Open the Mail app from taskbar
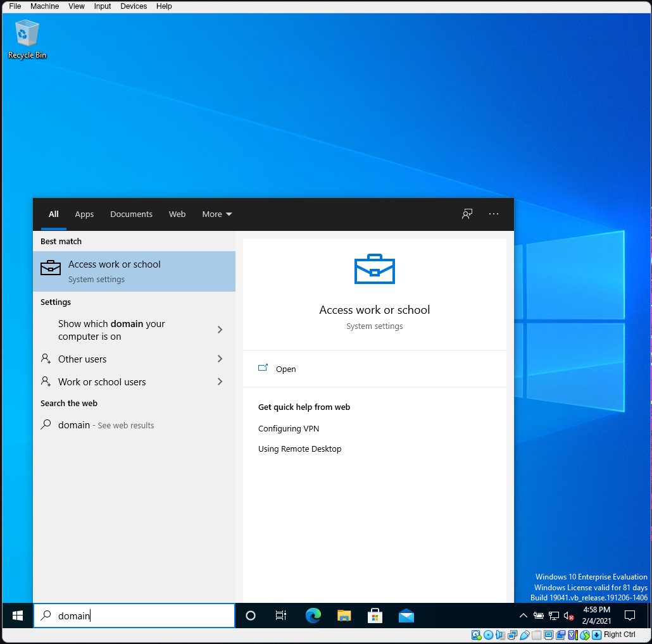652x644 pixels. (x=406, y=616)
